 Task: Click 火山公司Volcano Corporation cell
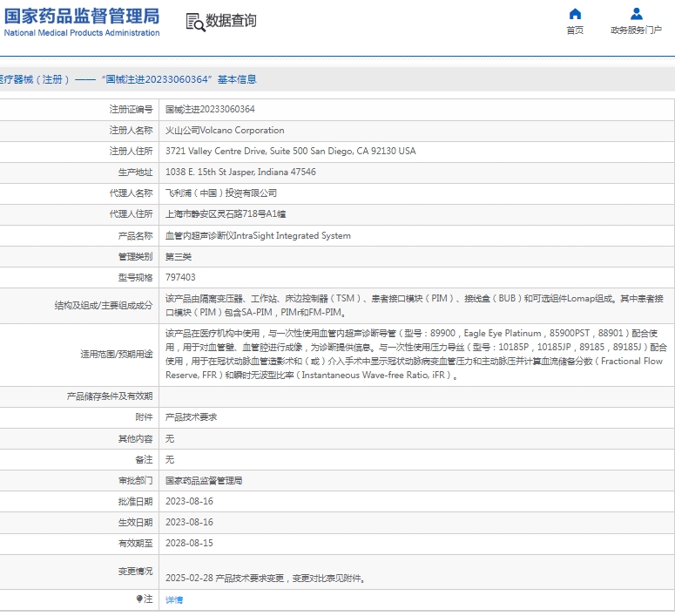pos(225,130)
